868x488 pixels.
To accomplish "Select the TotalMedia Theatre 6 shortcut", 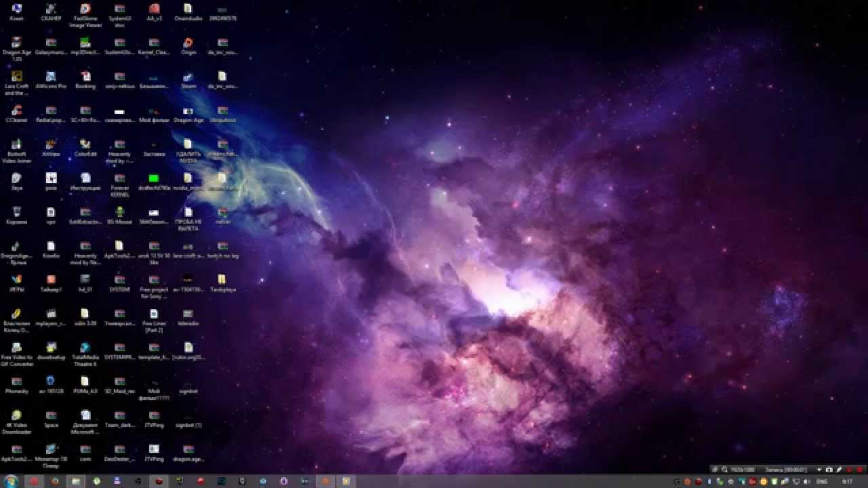I will click(85, 354).
